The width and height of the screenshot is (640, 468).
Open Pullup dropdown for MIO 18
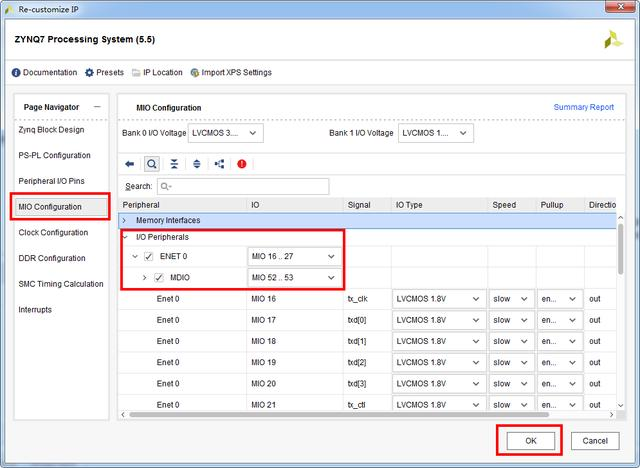click(560, 341)
